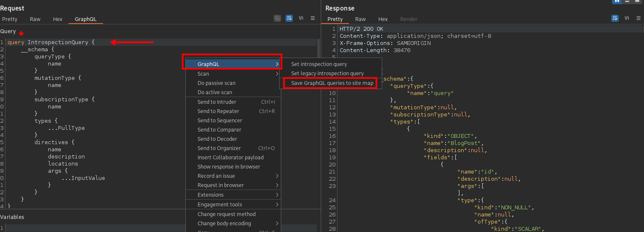Image resolution: width=644 pixels, height=232 pixels.
Task: Switch to combined tabbed layout view
Action: [638, 1]
